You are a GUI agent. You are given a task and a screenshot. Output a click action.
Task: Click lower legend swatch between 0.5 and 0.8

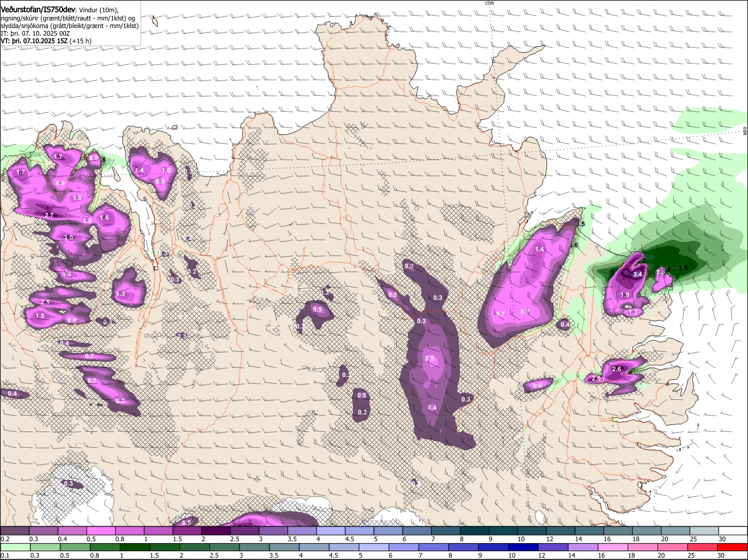tap(75, 547)
